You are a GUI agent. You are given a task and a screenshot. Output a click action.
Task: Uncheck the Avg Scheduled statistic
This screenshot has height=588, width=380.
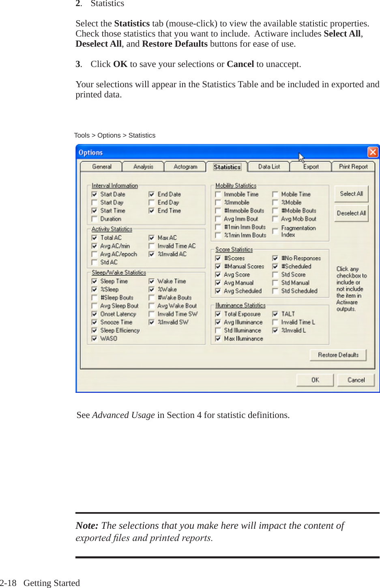click(218, 291)
